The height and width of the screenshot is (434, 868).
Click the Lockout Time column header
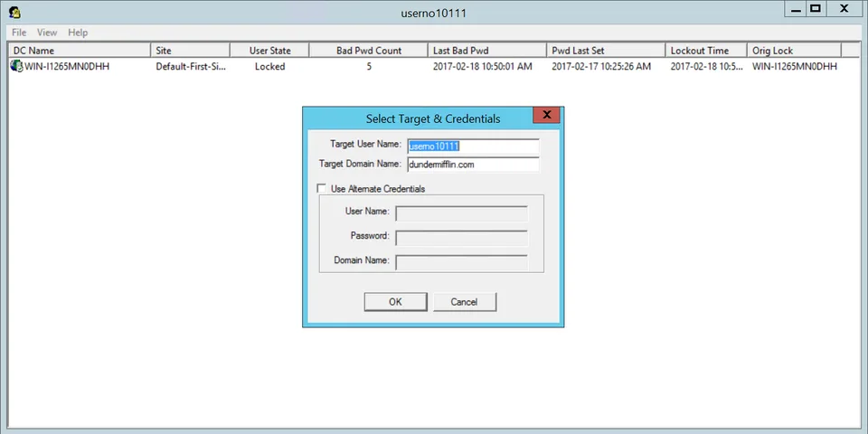point(706,51)
